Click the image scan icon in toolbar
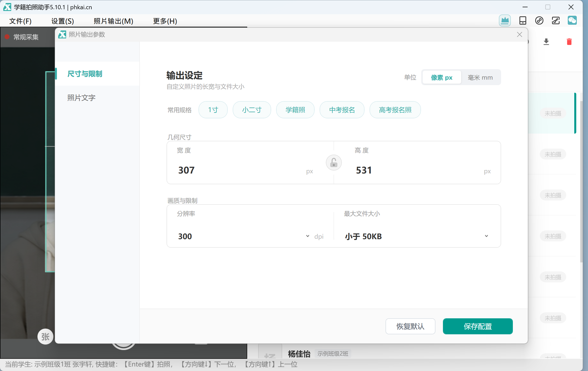The width and height of the screenshot is (588, 371). 556,20
